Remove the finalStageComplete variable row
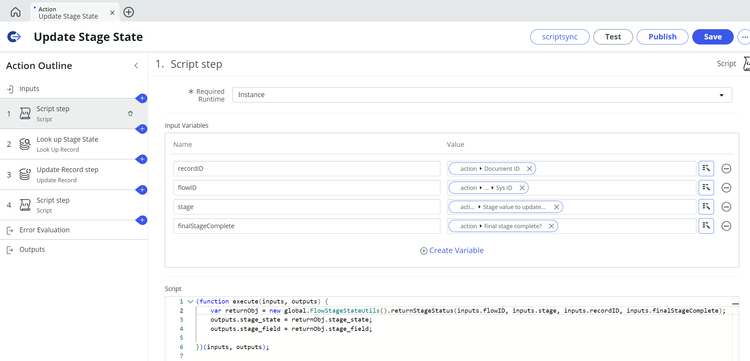The image size is (750, 361). 726,226
